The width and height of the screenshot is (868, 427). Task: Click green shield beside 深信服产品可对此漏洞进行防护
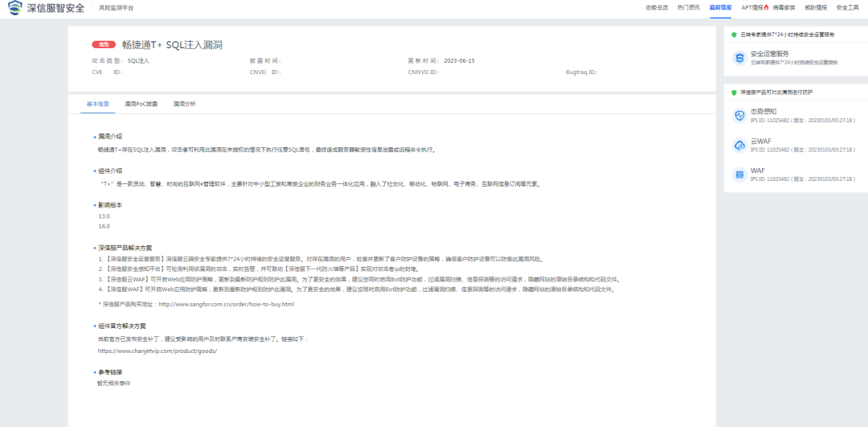734,92
